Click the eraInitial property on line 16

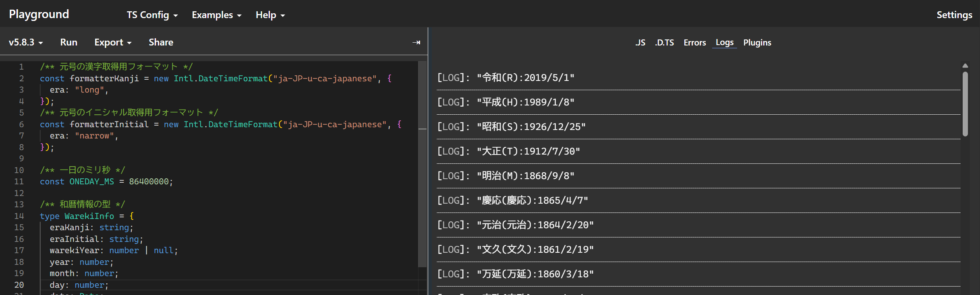click(75, 239)
